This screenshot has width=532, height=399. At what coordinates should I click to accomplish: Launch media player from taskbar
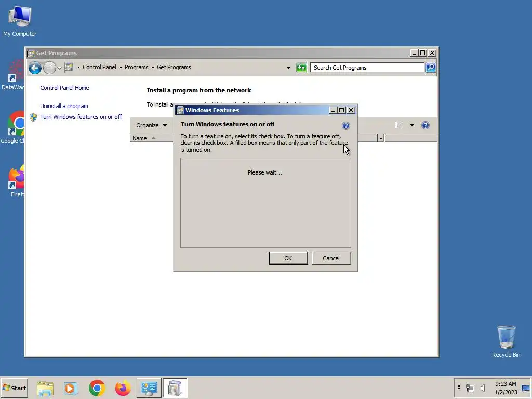coord(71,388)
